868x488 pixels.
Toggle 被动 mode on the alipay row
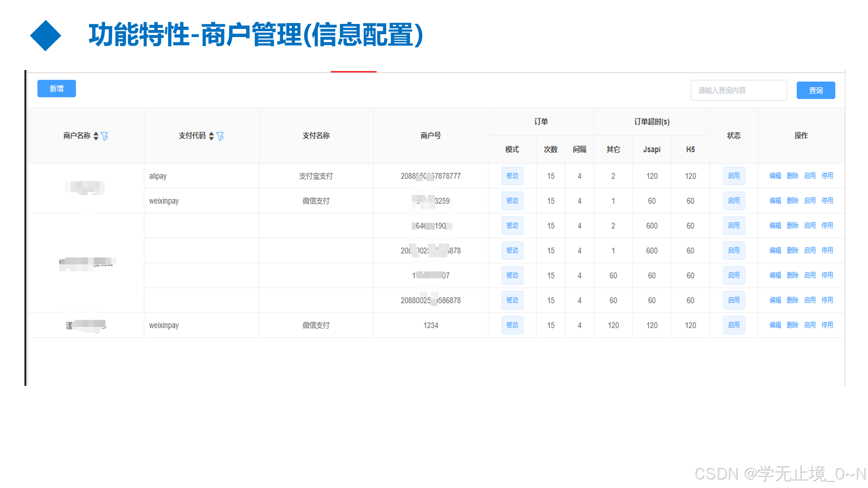tap(512, 176)
